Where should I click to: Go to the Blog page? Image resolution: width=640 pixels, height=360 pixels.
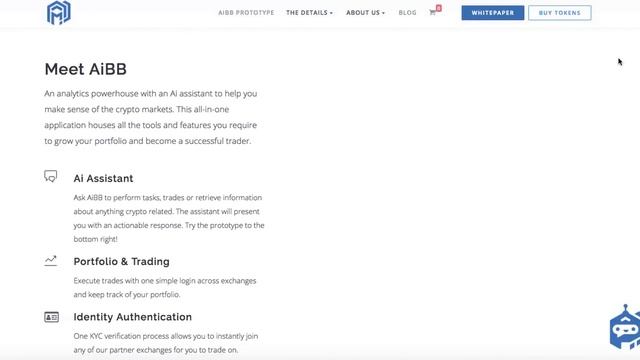[x=407, y=13]
